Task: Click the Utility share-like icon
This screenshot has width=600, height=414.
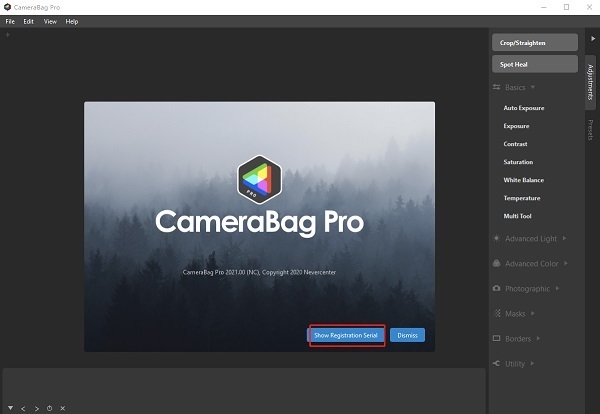Action: (496, 363)
